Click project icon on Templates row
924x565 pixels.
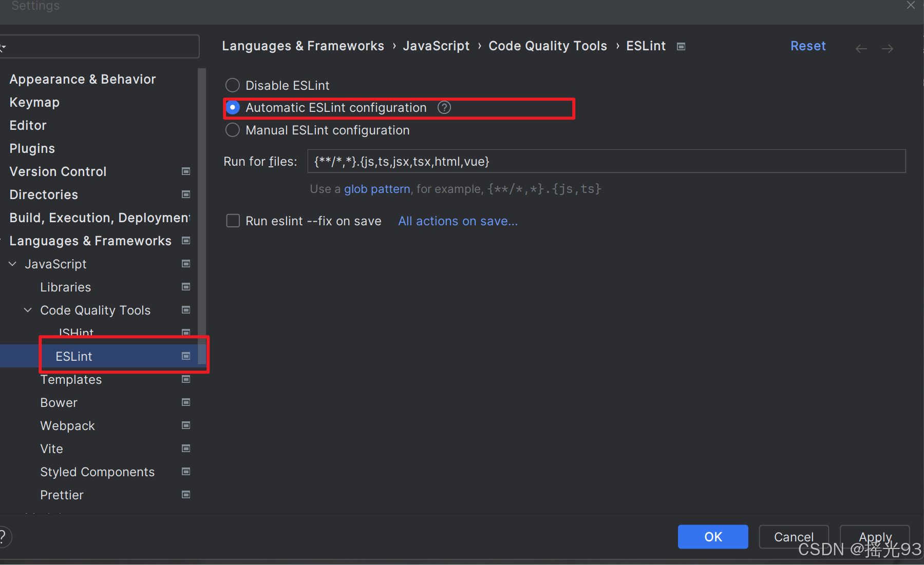click(x=186, y=379)
